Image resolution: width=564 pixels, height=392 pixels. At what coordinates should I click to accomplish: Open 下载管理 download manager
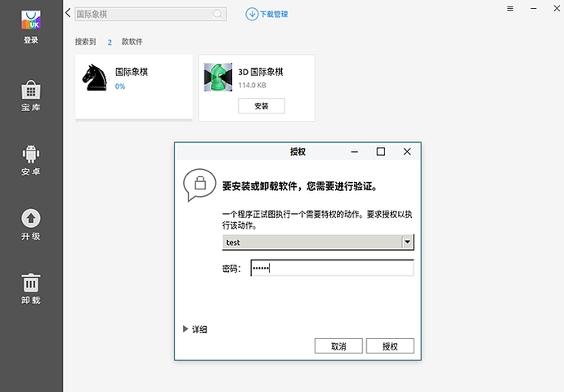[266, 14]
